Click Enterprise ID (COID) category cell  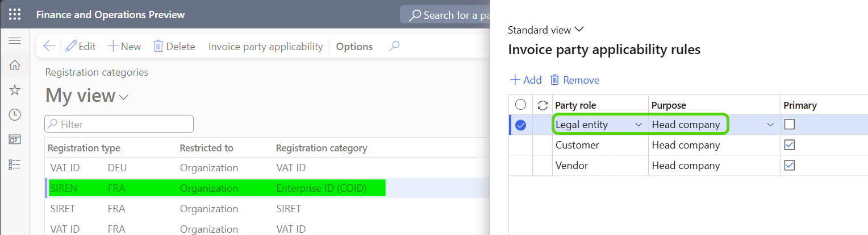point(321,188)
